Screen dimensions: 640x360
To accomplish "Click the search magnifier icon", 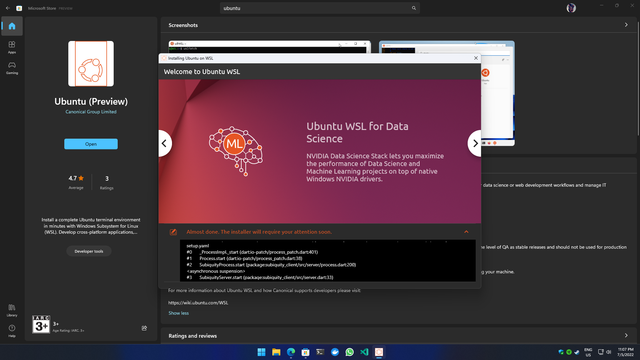I will [x=413, y=8].
